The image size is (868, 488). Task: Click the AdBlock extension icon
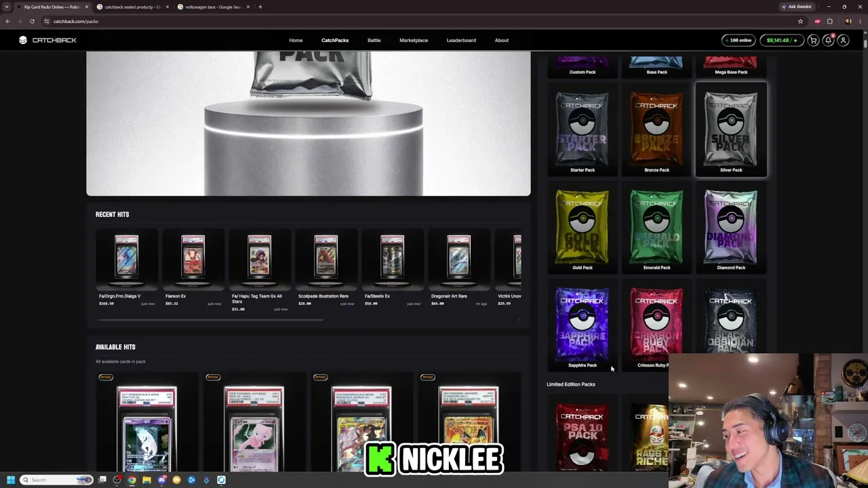pyautogui.click(x=817, y=21)
